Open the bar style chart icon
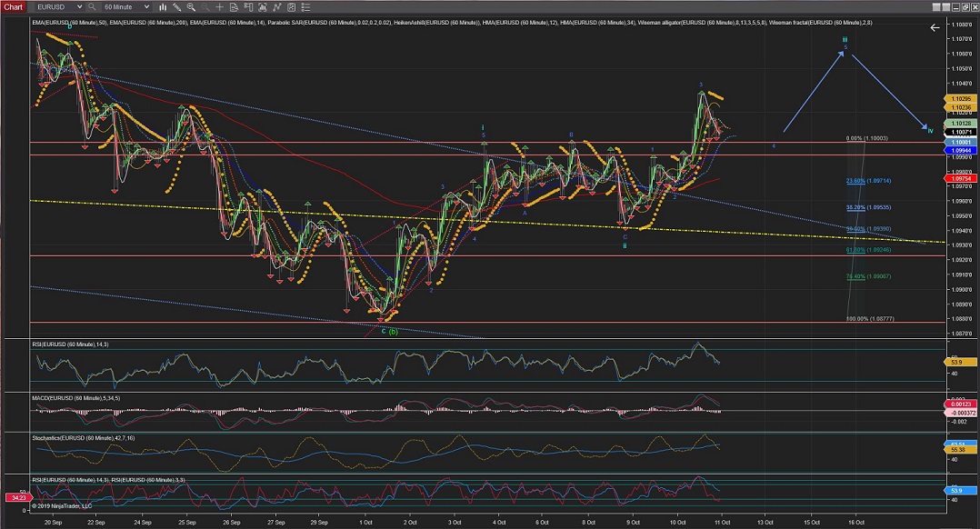 (164, 6)
